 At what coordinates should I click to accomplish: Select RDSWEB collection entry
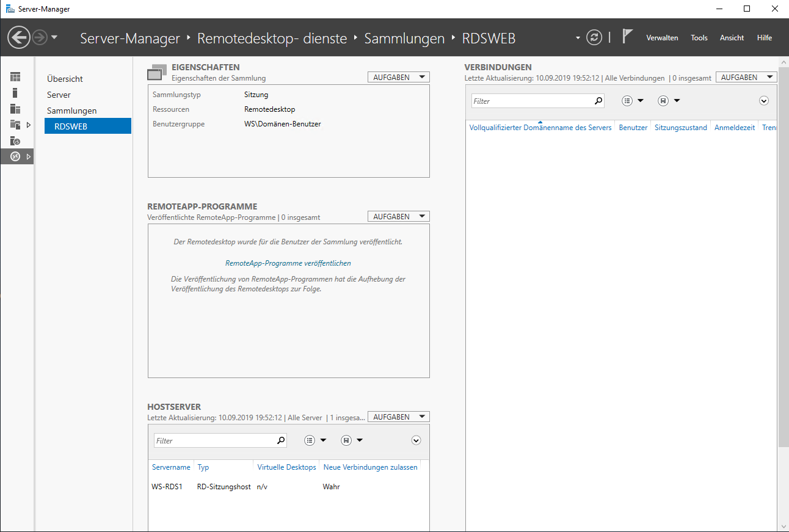[x=88, y=126]
